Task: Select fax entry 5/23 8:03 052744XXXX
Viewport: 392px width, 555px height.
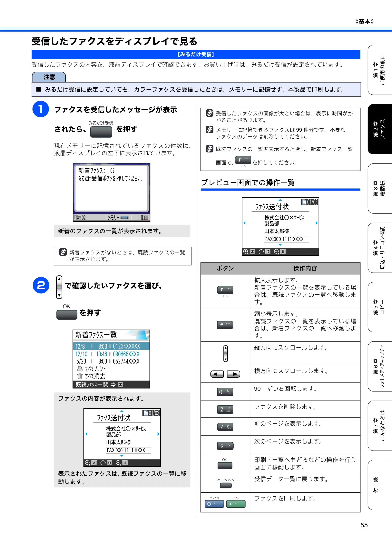Action: [x=111, y=361]
